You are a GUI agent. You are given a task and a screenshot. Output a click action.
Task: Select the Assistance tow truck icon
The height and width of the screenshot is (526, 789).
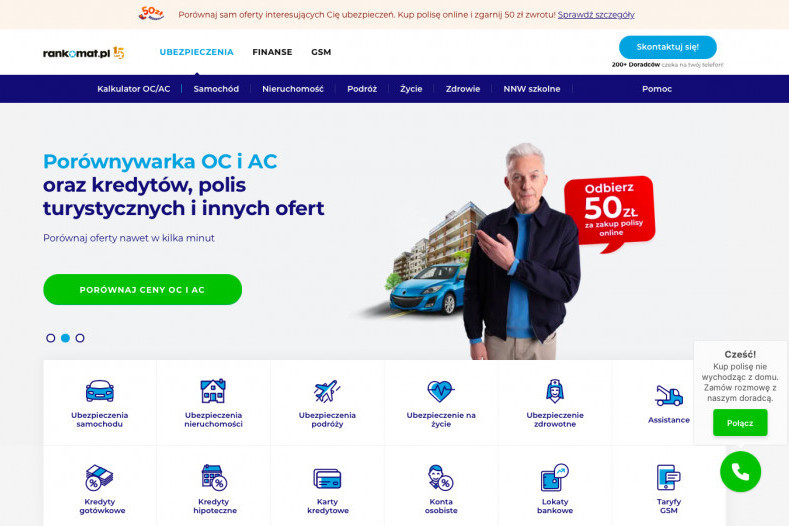[x=669, y=396]
